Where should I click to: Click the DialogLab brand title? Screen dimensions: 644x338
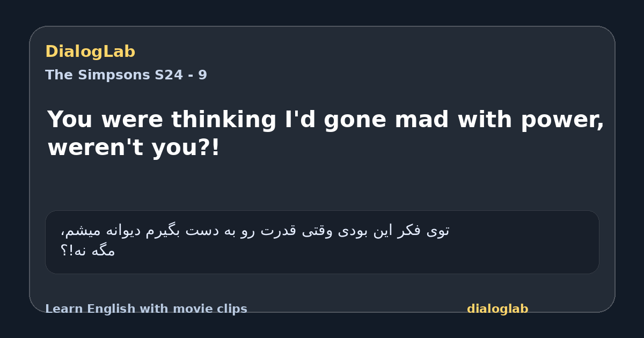90,52
